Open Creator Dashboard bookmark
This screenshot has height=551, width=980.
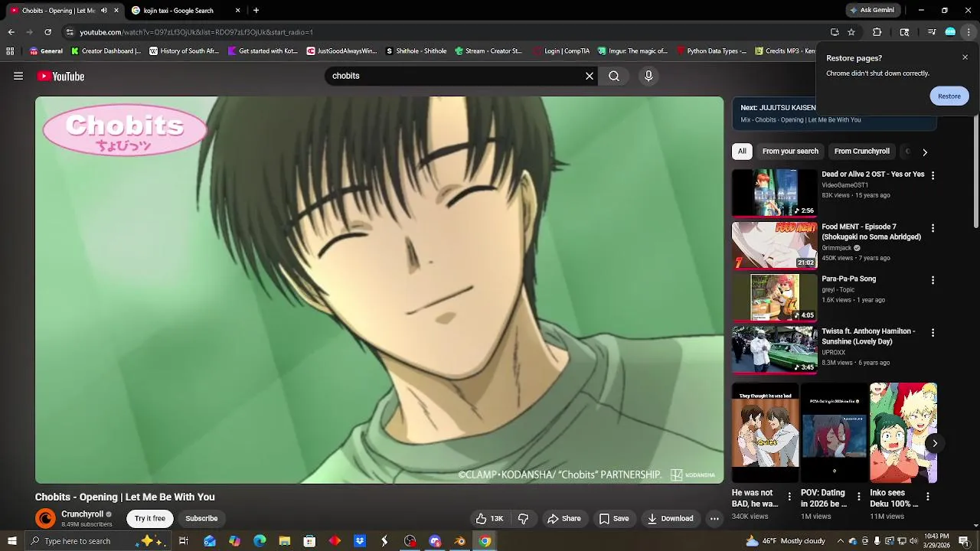point(106,51)
